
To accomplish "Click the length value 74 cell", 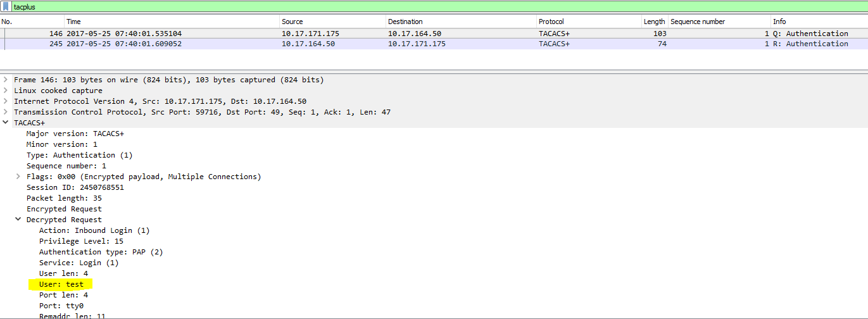I will [662, 44].
